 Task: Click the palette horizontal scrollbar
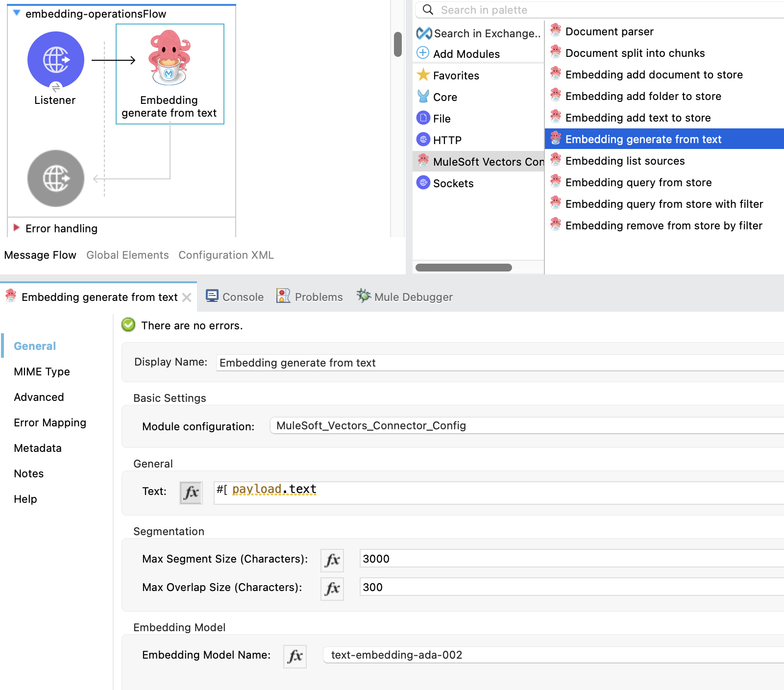tap(464, 268)
